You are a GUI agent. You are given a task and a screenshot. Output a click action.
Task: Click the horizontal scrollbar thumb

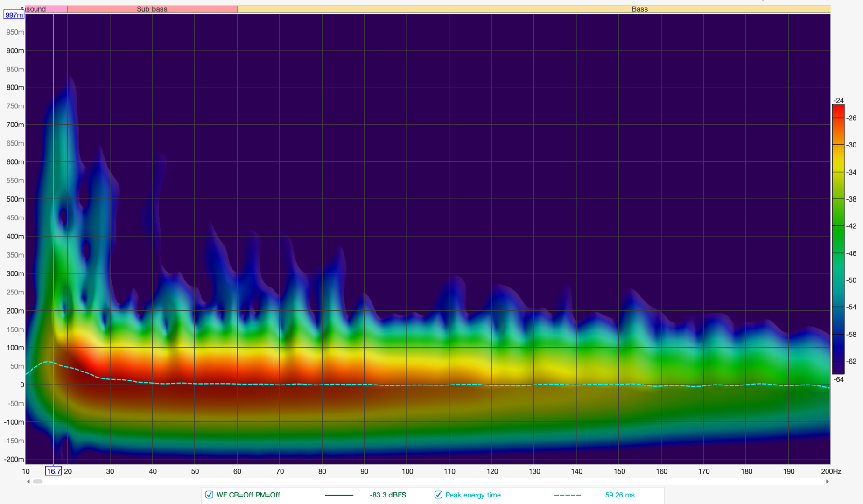point(38,481)
